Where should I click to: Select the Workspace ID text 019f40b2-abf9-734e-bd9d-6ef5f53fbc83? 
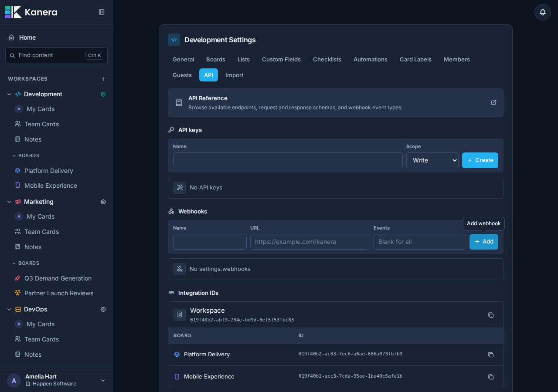coord(242,320)
